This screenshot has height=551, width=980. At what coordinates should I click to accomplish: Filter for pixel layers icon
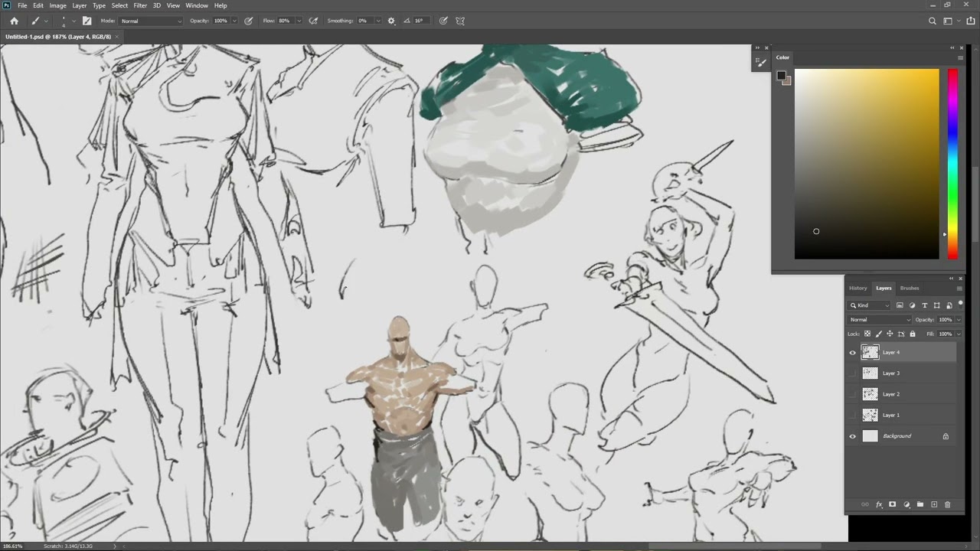[900, 305]
